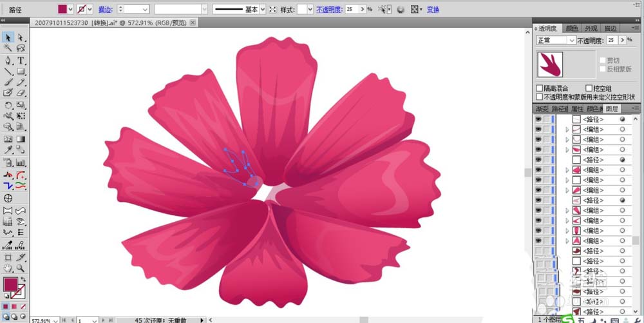Open the stroke weight dropdown
The width and height of the screenshot is (644, 323).
(x=145, y=10)
